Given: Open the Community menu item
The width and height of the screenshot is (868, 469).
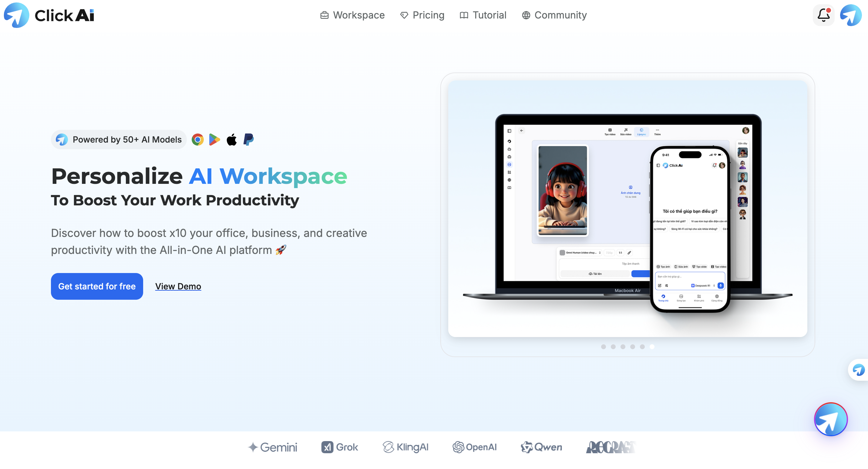Looking at the screenshot, I should point(554,15).
